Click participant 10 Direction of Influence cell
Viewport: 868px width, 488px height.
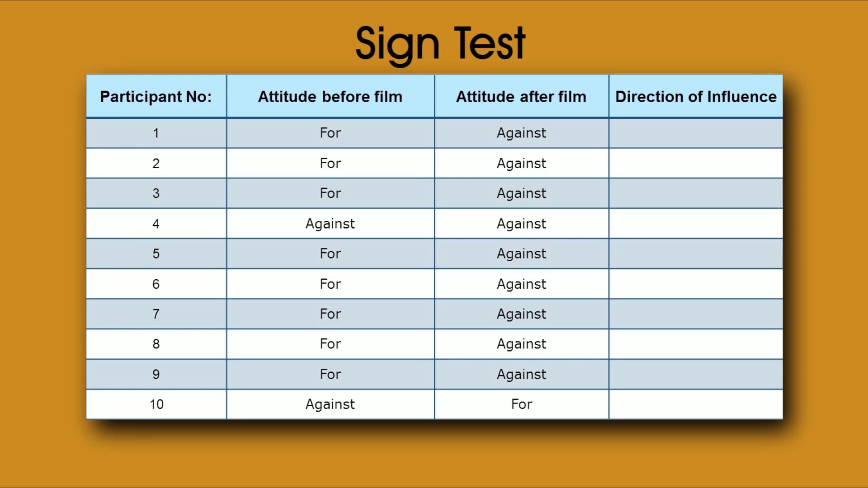[x=695, y=404]
